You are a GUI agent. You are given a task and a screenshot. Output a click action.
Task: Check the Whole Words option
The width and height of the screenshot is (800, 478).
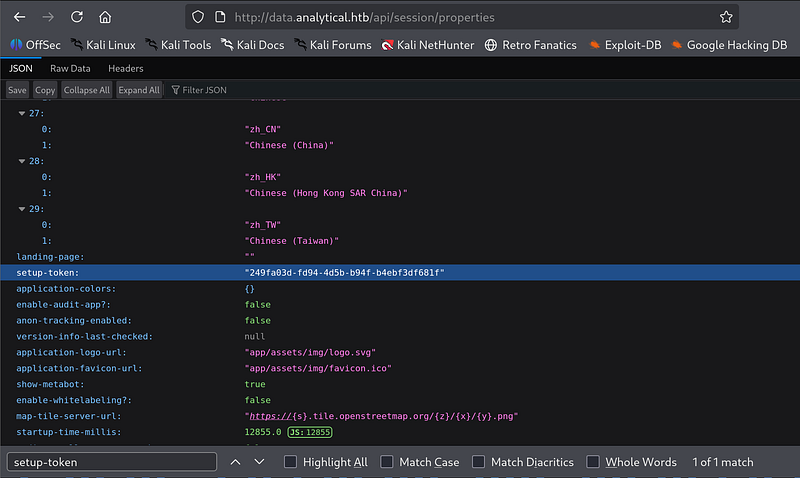(593, 462)
